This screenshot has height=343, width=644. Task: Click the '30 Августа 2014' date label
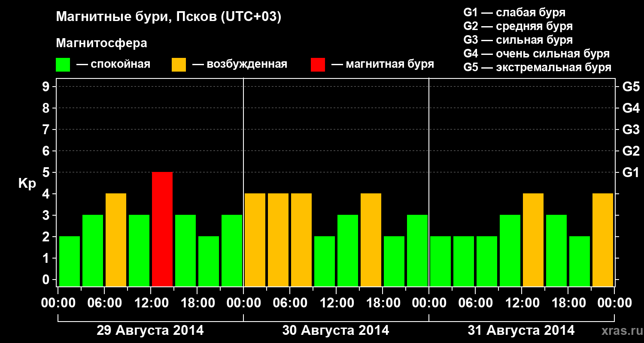click(336, 331)
